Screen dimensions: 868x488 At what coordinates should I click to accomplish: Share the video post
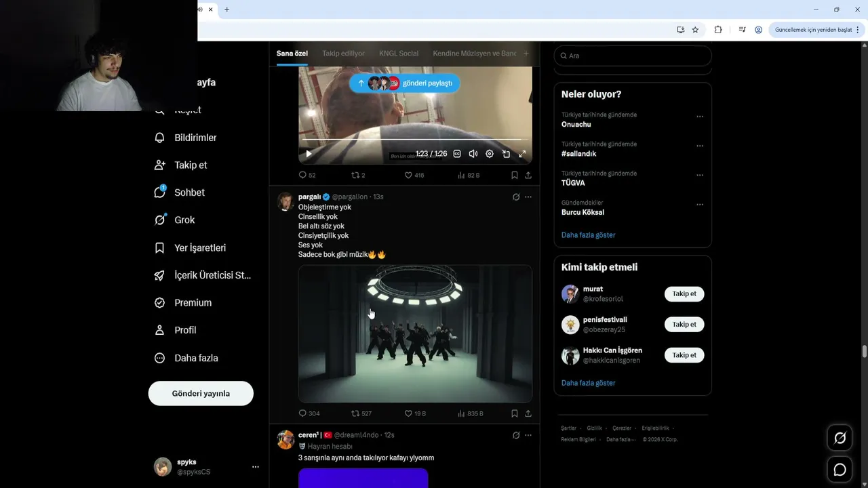[x=528, y=175]
